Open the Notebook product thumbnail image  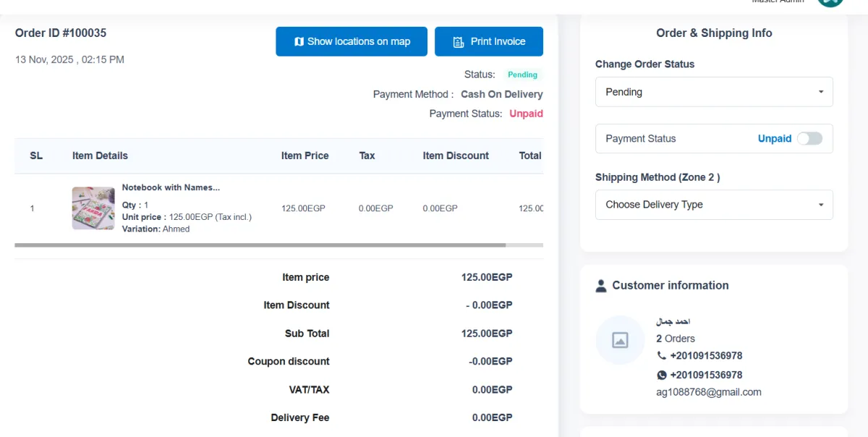tap(93, 208)
